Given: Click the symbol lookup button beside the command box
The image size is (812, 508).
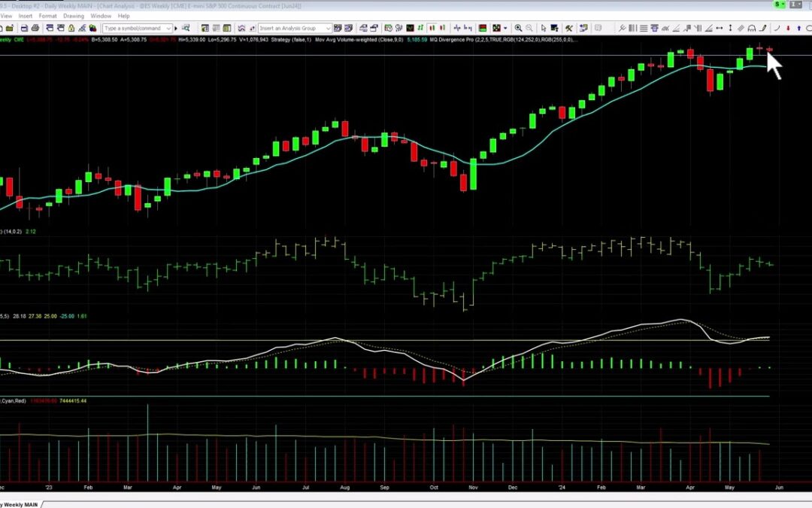Looking at the screenshot, I should [184, 27].
